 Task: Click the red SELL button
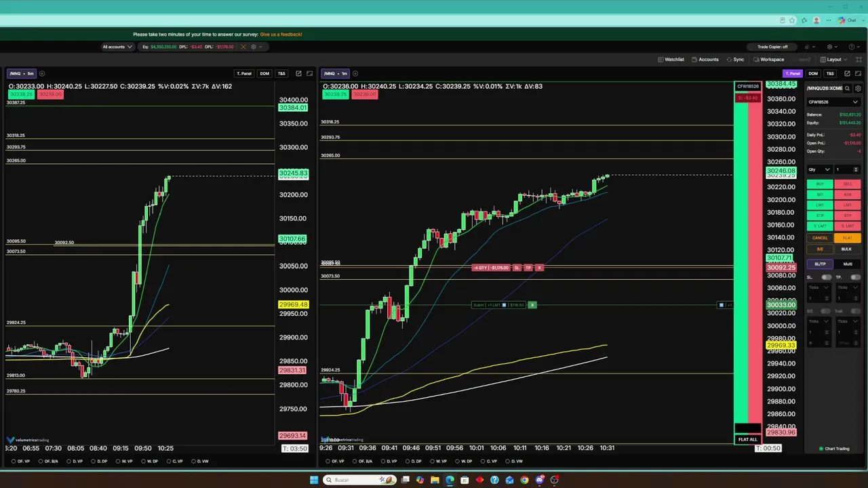[x=848, y=184]
